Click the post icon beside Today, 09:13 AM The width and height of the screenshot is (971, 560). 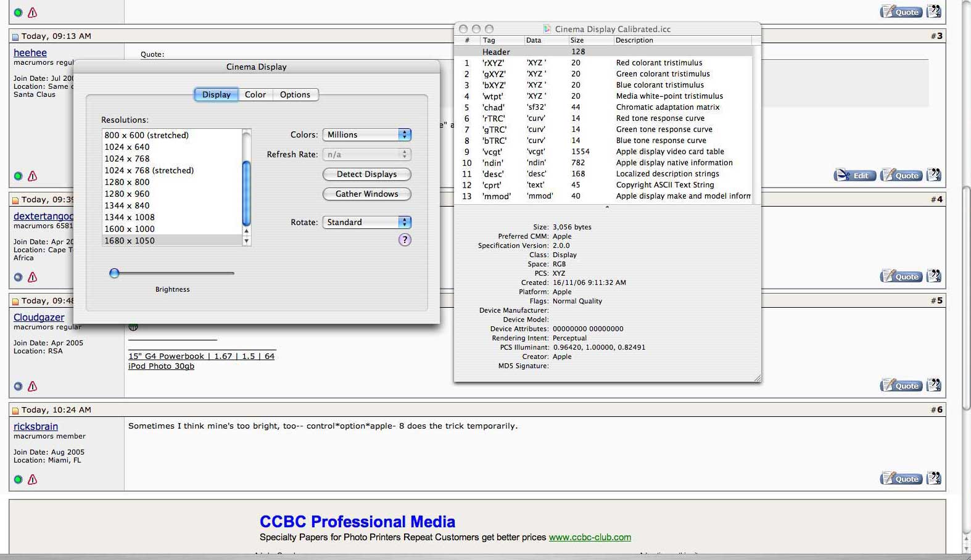[15, 36]
